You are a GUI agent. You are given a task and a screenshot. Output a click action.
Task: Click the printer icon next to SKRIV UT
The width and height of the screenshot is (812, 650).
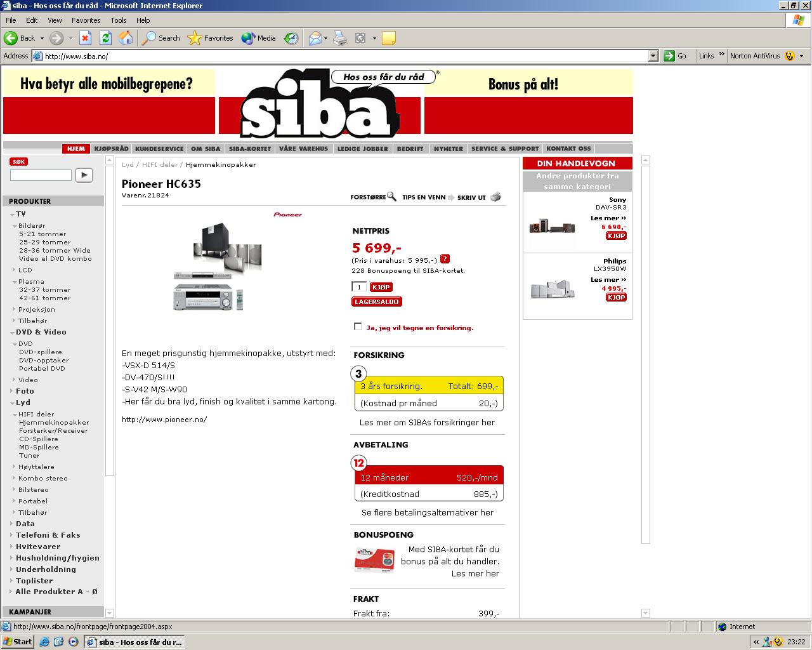495,197
